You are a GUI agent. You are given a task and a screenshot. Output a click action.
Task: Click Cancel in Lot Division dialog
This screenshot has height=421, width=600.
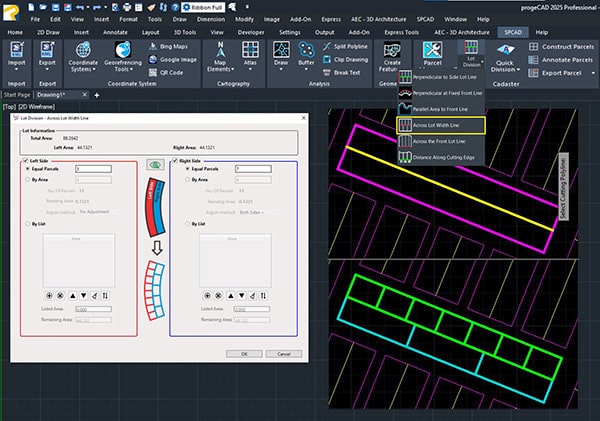point(284,354)
